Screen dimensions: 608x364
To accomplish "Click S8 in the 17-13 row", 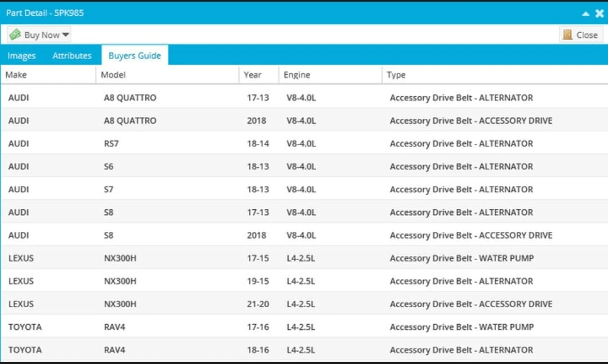I will tap(109, 212).
